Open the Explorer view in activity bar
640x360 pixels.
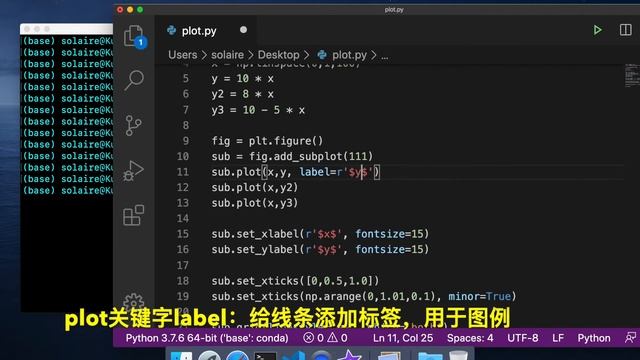[x=133, y=36]
